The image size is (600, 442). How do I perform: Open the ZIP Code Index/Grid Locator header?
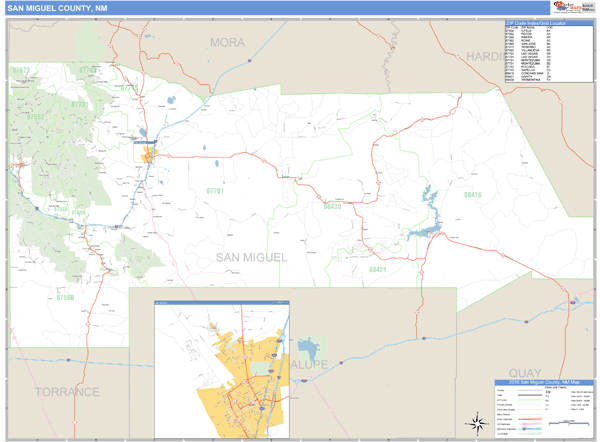click(x=543, y=22)
